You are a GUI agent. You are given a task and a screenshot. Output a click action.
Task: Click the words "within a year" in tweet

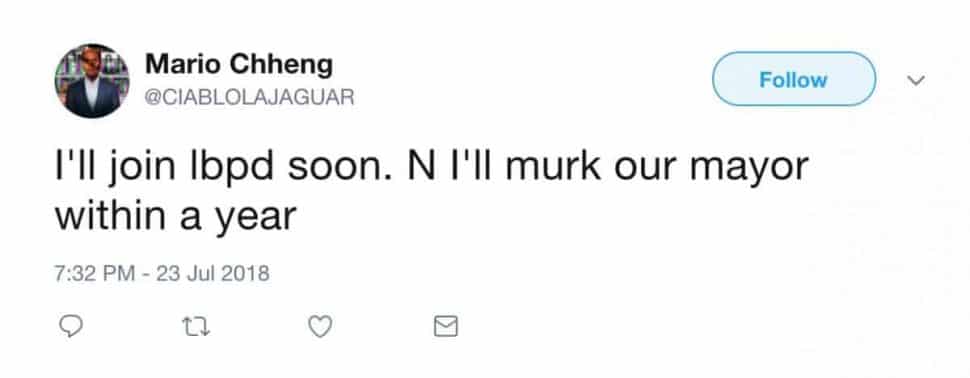click(x=176, y=217)
